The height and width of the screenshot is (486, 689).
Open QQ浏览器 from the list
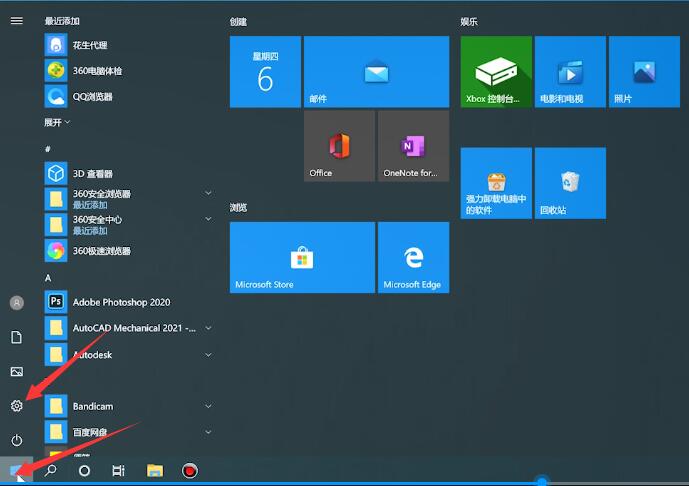click(x=128, y=96)
